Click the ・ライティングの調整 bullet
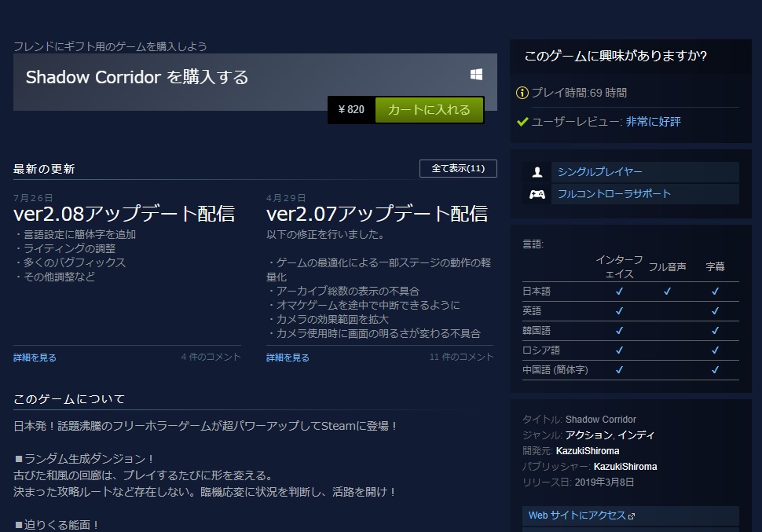 64,248
